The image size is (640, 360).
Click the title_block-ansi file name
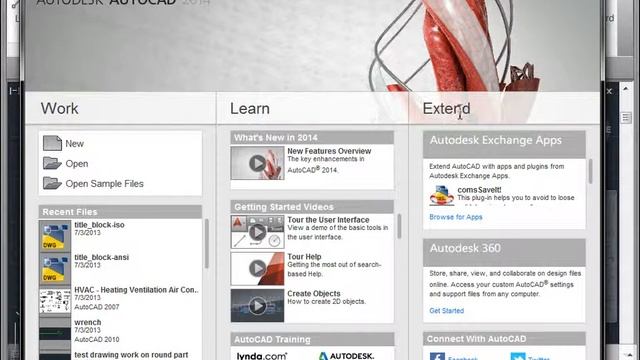click(x=101, y=257)
